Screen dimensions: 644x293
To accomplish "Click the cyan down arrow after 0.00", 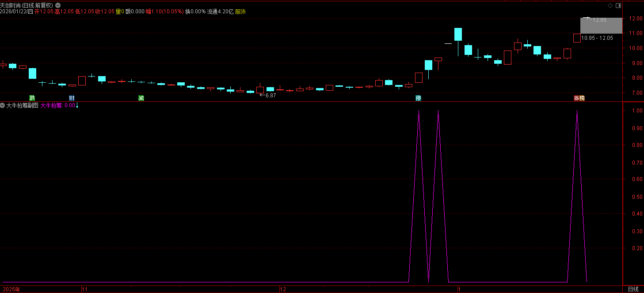I will click(x=77, y=105).
